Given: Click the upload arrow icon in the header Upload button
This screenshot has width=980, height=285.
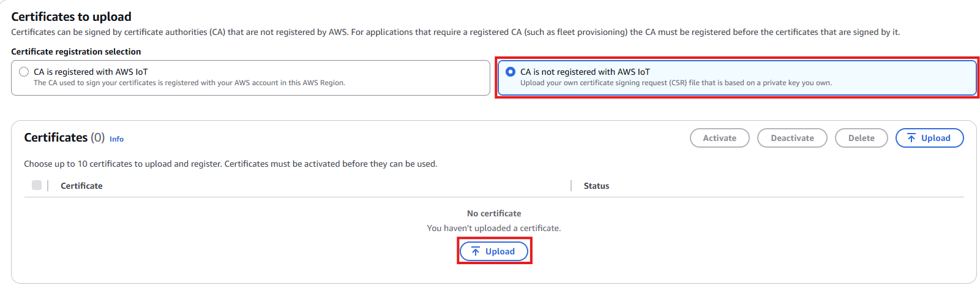Looking at the screenshot, I should [911, 139].
